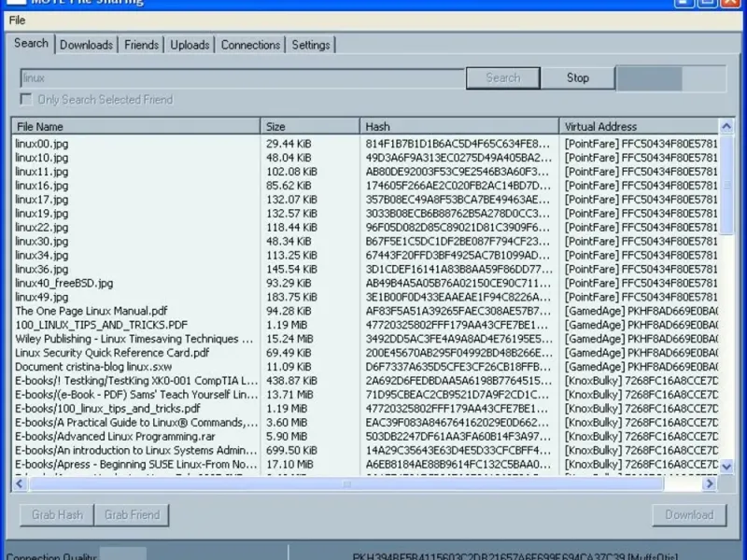Select Linux Security Quick Reference Card.pdf
This screenshot has height=560, width=747.
(x=365, y=353)
